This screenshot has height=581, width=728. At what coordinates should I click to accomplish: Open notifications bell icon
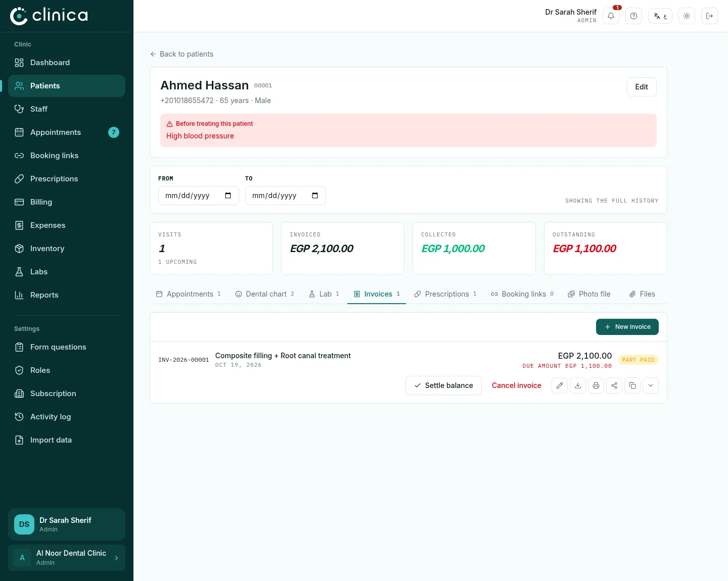point(611,16)
